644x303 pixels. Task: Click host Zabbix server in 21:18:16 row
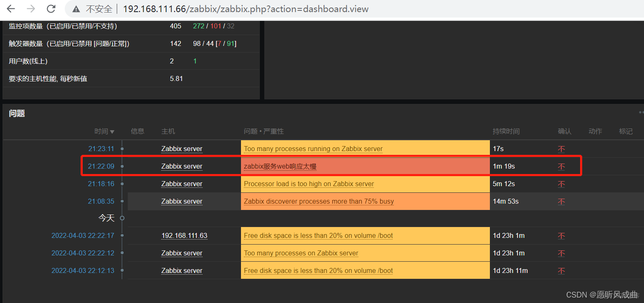coord(182,184)
